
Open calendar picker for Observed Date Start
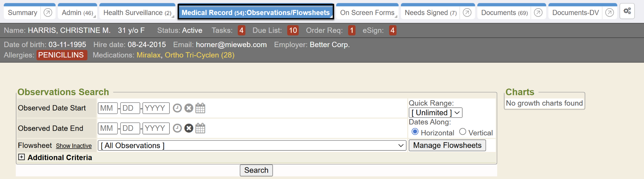(x=200, y=108)
